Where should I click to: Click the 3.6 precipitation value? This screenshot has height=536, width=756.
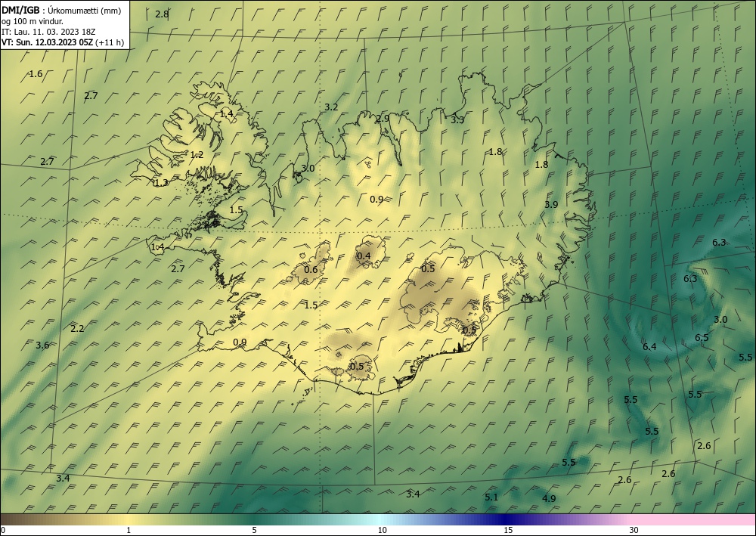click(x=42, y=345)
